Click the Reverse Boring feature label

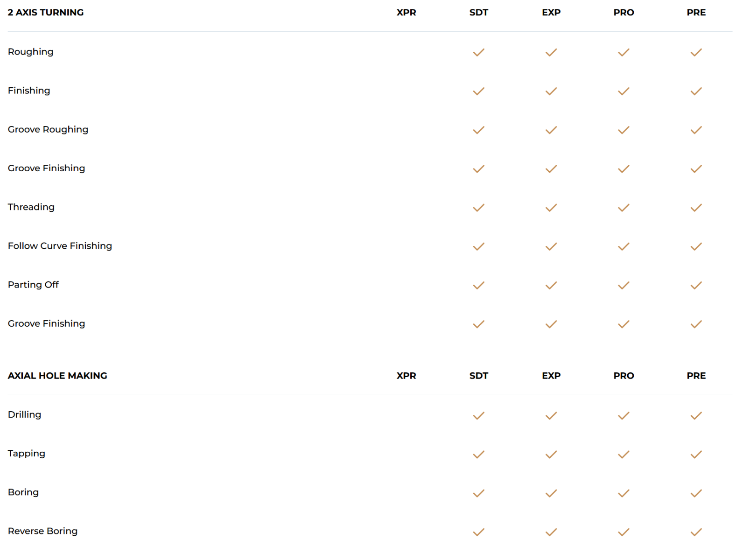point(42,531)
